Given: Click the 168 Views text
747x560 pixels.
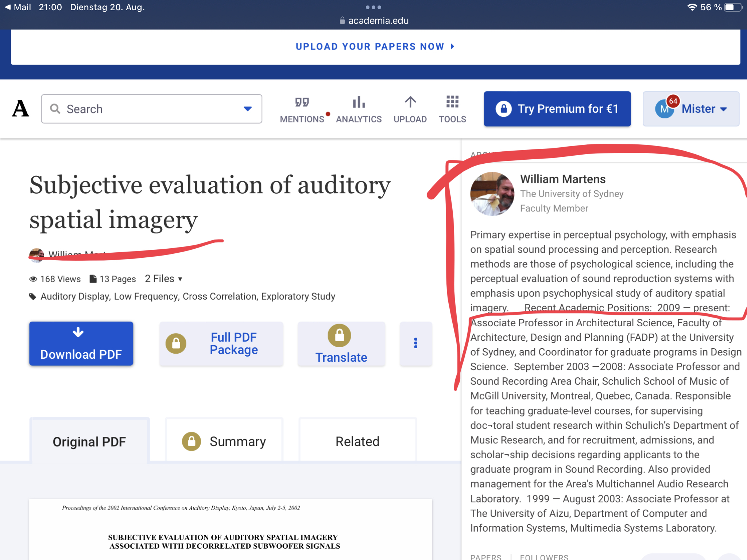Looking at the screenshot, I should point(61,279).
